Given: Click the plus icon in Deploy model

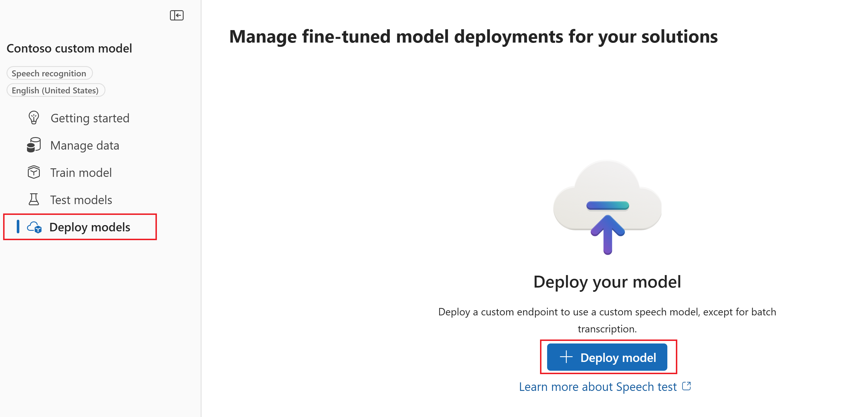Looking at the screenshot, I should coord(566,357).
